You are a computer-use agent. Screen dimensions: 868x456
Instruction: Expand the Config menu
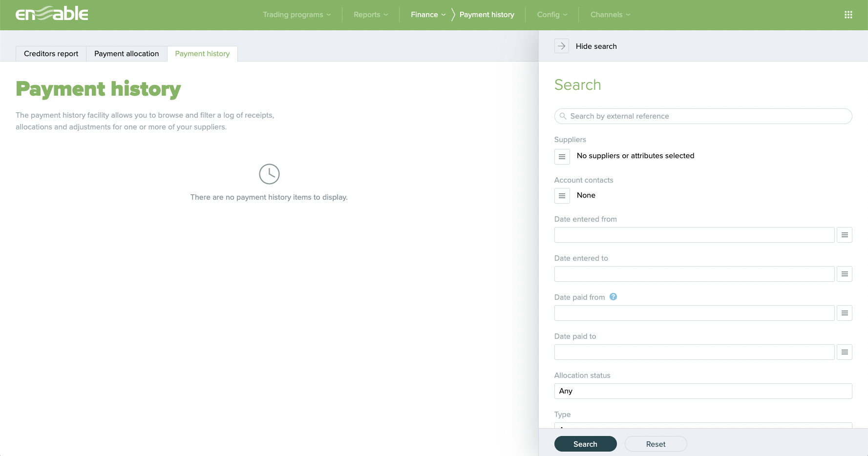pyautogui.click(x=552, y=15)
